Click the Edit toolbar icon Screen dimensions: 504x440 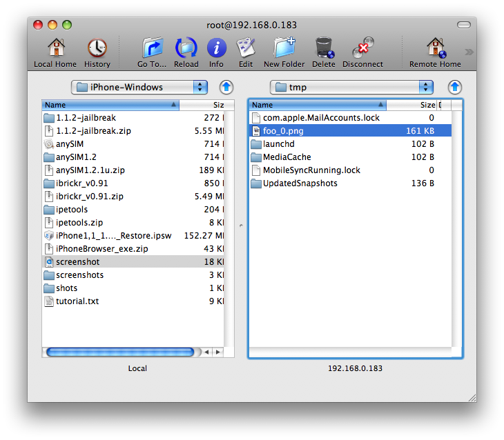[246, 48]
